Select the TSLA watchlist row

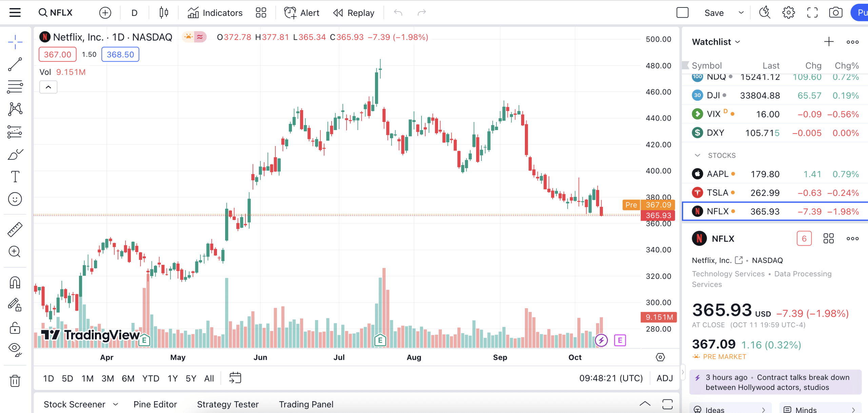point(775,193)
